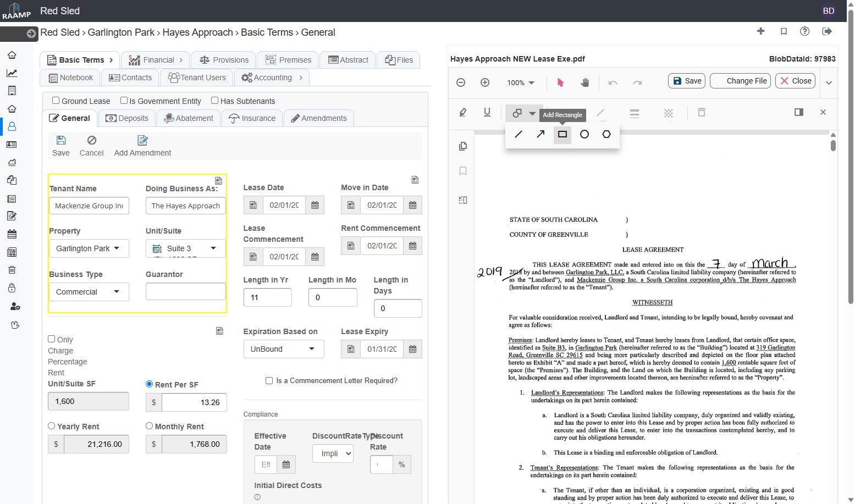The image size is (855, 504).
Task: Switch to the Deposits tab
Action: click(x=127, y=118)
